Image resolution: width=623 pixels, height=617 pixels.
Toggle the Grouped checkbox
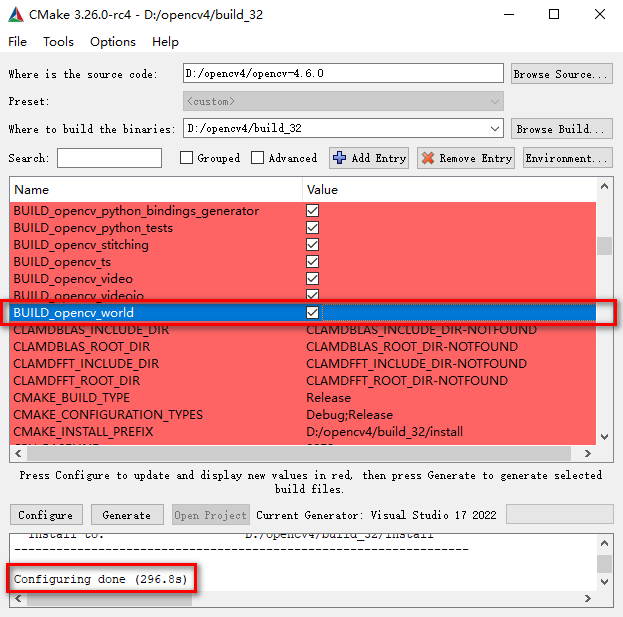[186, 158]
